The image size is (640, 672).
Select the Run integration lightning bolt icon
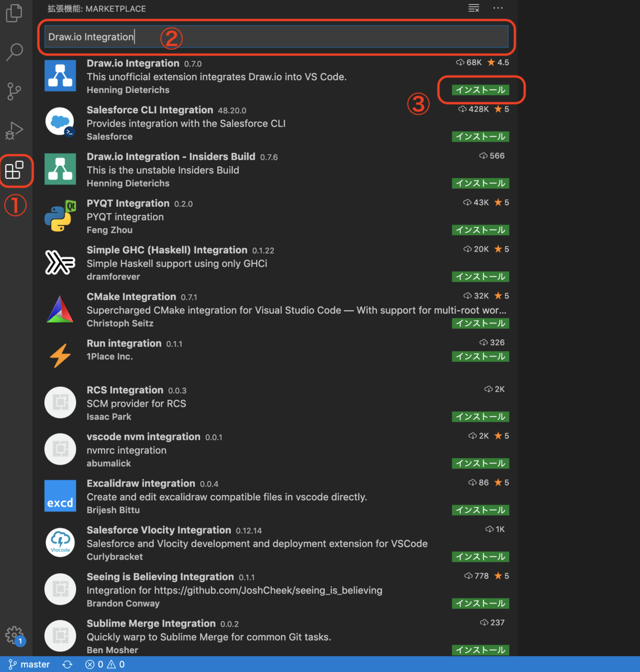60,356
